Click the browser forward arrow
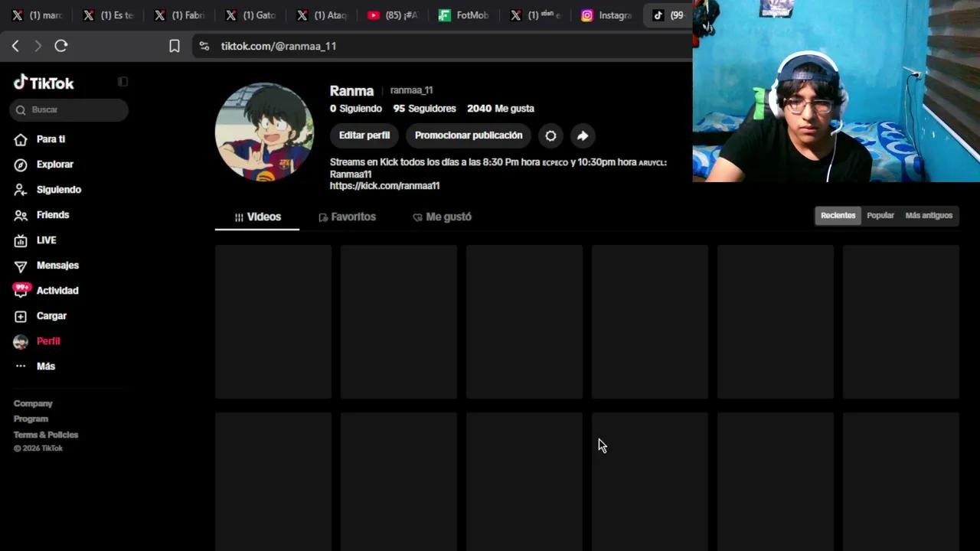980x551 pixels. tap(38, 46)
